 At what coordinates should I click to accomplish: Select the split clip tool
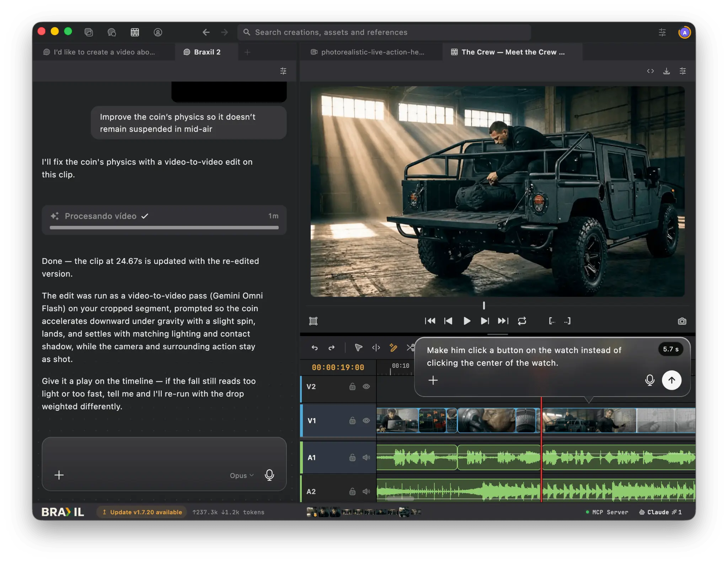[376, 347]
